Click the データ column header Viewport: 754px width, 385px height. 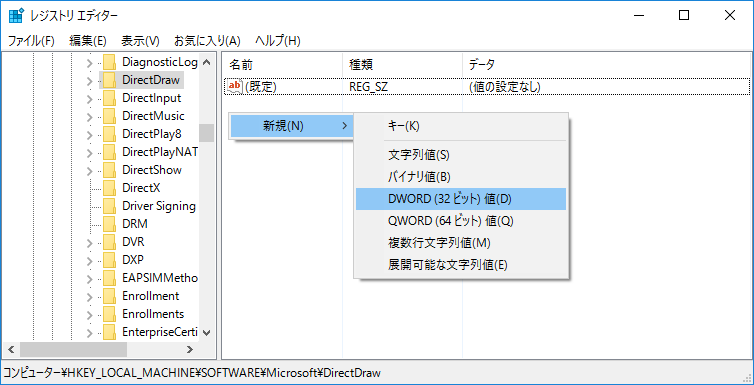(606, 64)
